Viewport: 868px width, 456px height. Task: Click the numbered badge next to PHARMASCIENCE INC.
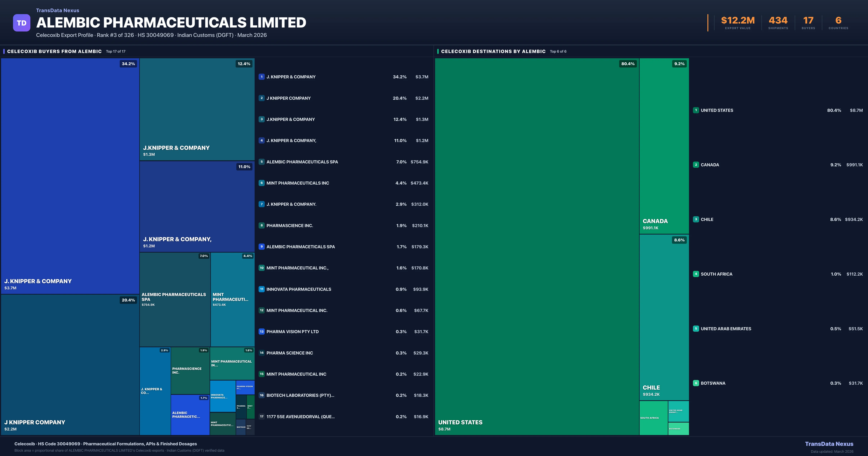(262, 225)
